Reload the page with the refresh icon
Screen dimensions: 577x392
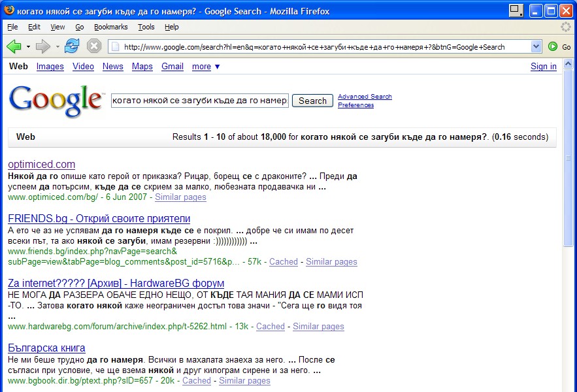pyautogui.click(x=72, y=46)
